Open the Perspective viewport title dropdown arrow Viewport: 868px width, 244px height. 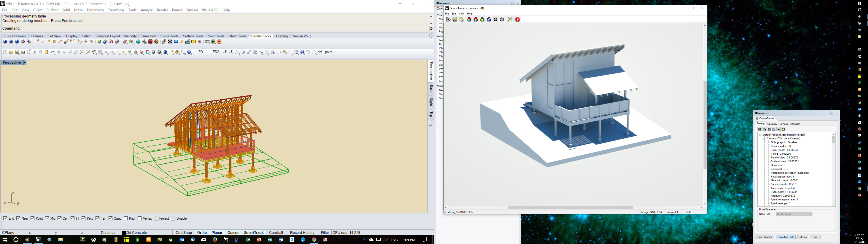(25, 63)
